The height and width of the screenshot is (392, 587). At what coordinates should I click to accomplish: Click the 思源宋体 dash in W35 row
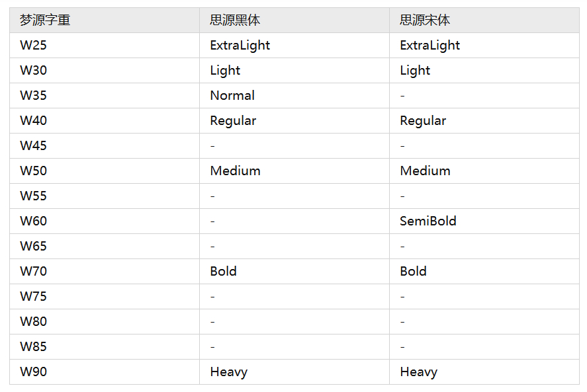(402, 97)
